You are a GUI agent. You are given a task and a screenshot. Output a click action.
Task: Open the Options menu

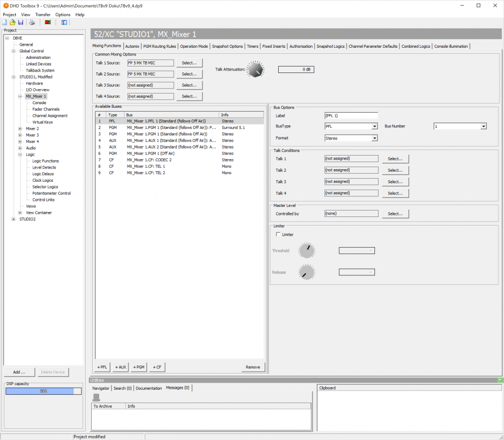[62, 15]
